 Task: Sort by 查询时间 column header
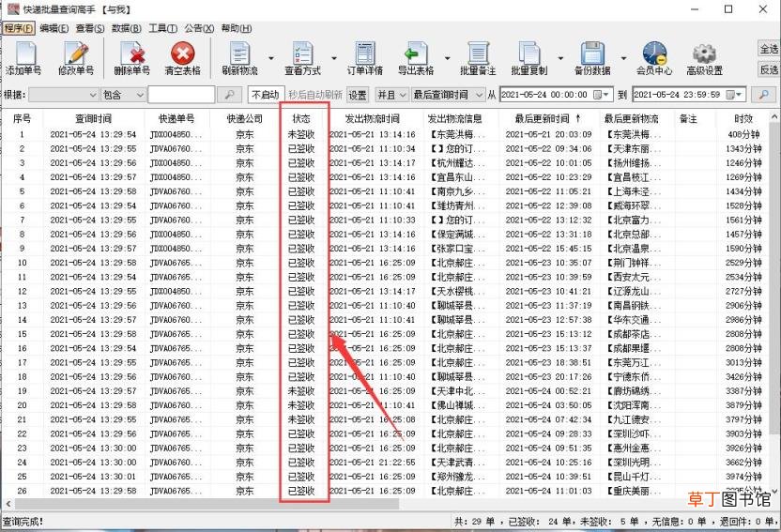click(93, 119)
